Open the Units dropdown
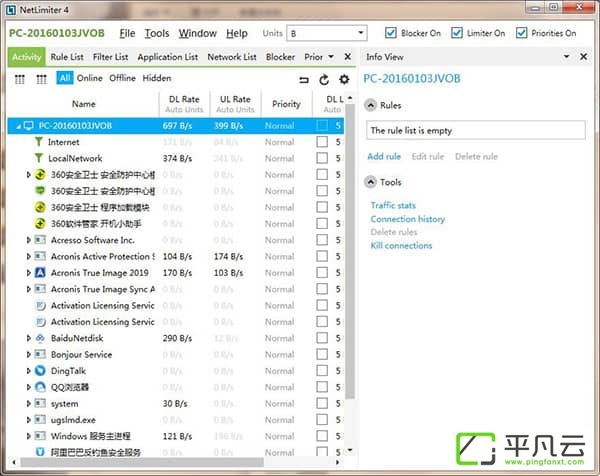Viewport: 600px width, 476px height. (x=327, y=33)
